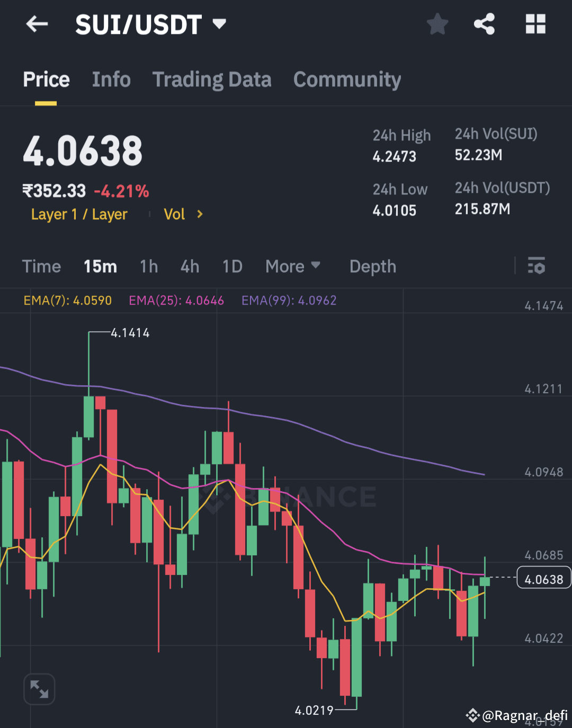Select the 1D timeframe

point(232,266)
